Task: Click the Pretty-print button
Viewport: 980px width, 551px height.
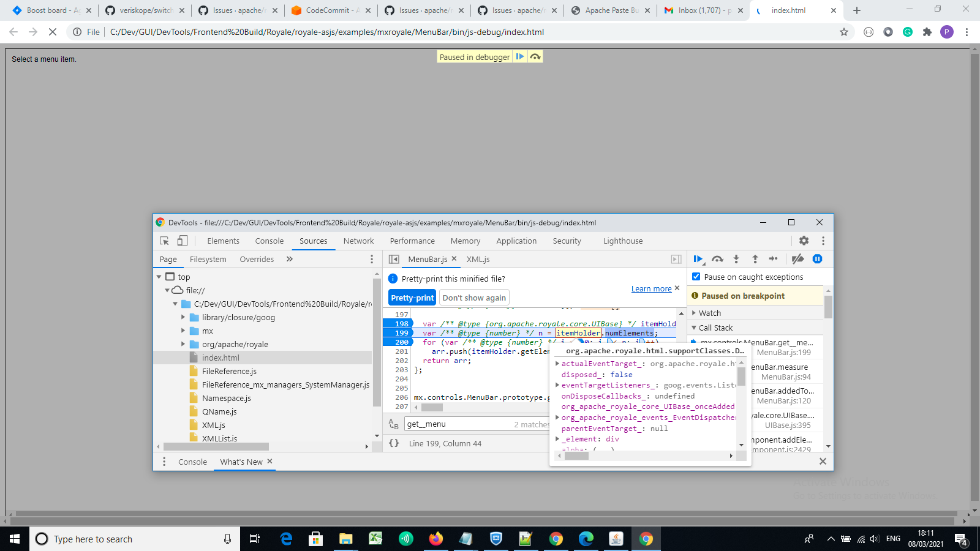Action: (x=412, y=297)
